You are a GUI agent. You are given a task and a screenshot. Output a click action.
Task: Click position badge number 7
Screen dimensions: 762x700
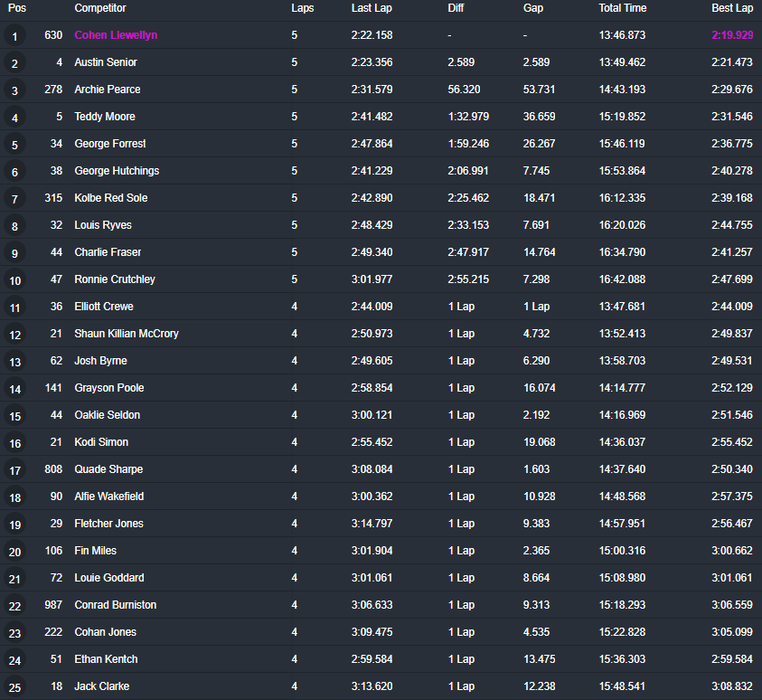click(x=14, y=199)
